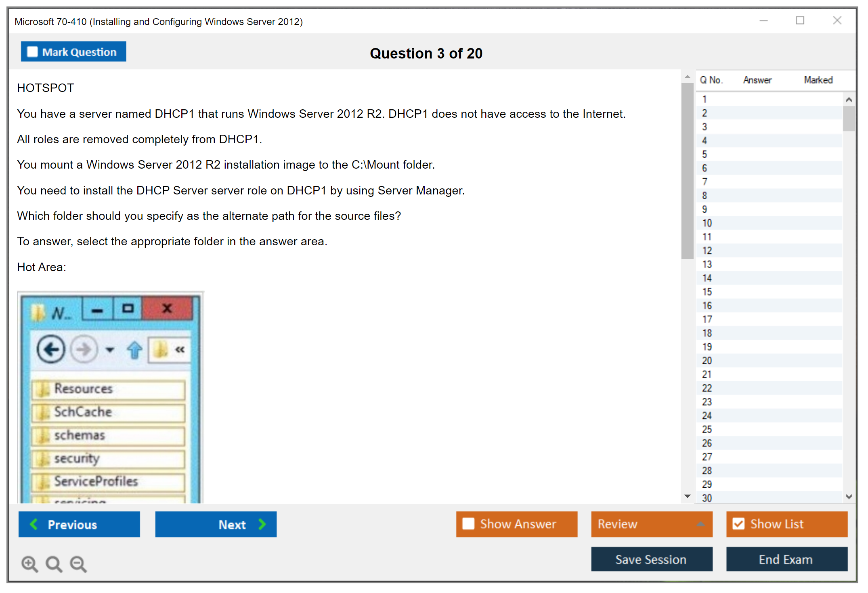Viewport: 868px width, 593px height.
Task: Click the zoom out magnifier icon
Action: (78, 564)
